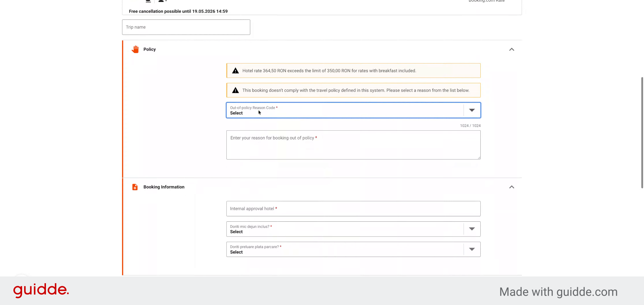Click the Trip name input field
644x305 pixels.
(186, 27)
